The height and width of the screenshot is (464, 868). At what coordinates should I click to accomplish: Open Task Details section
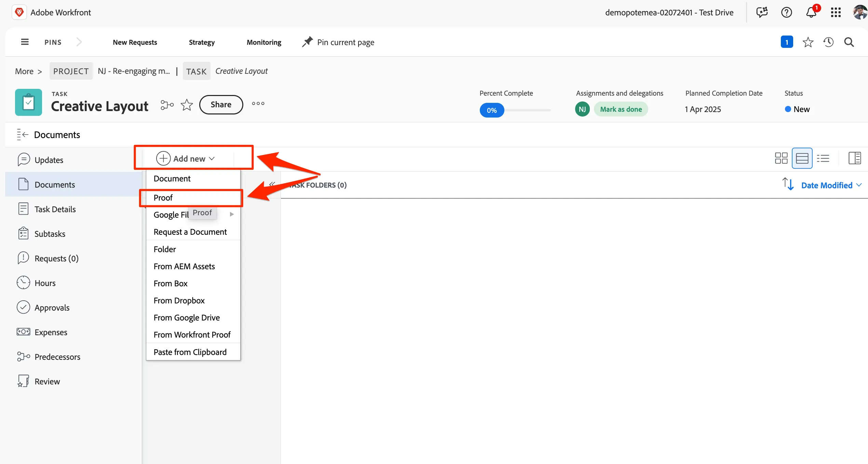73,209
